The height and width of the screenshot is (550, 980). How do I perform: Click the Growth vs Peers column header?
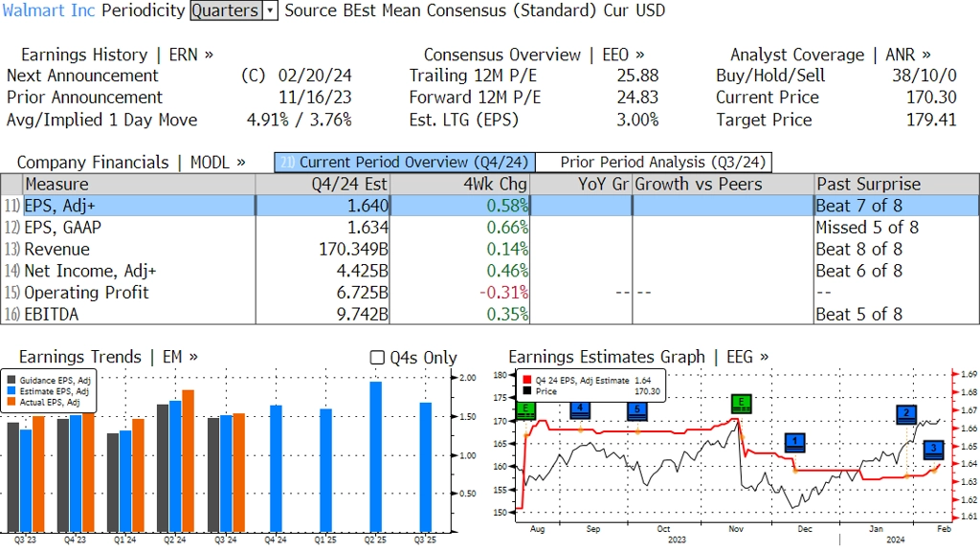click(724, 185)
